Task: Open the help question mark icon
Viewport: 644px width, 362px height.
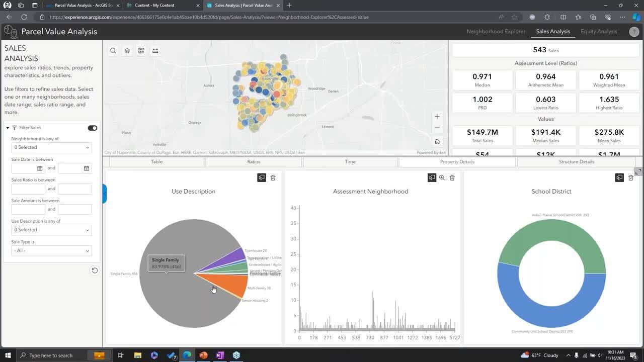Action: [x=634, y=32]
